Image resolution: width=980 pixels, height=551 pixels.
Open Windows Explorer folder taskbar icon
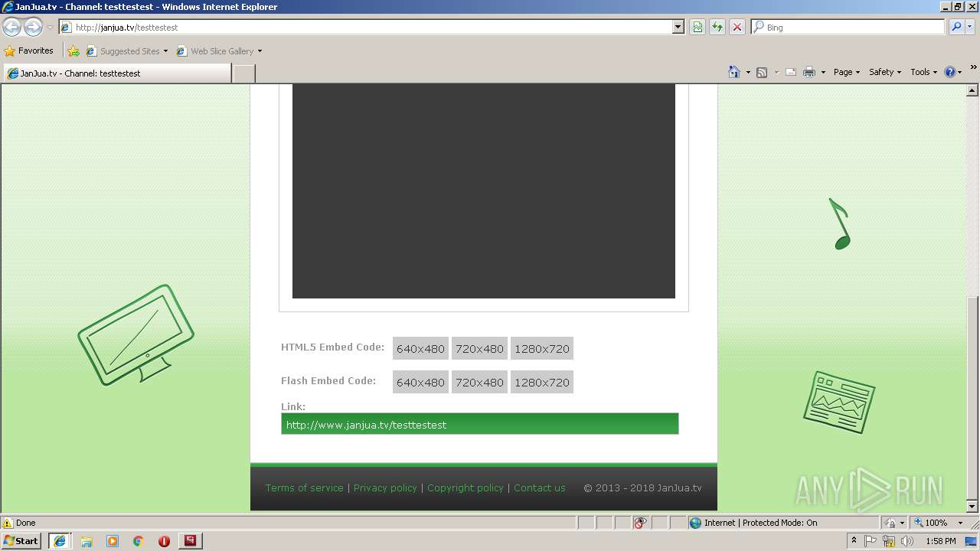[87, 541]
